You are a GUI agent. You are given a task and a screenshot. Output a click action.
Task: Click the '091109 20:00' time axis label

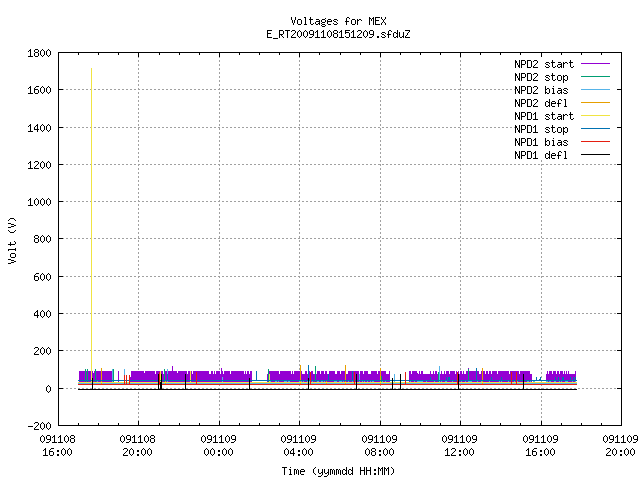(620, 445)
